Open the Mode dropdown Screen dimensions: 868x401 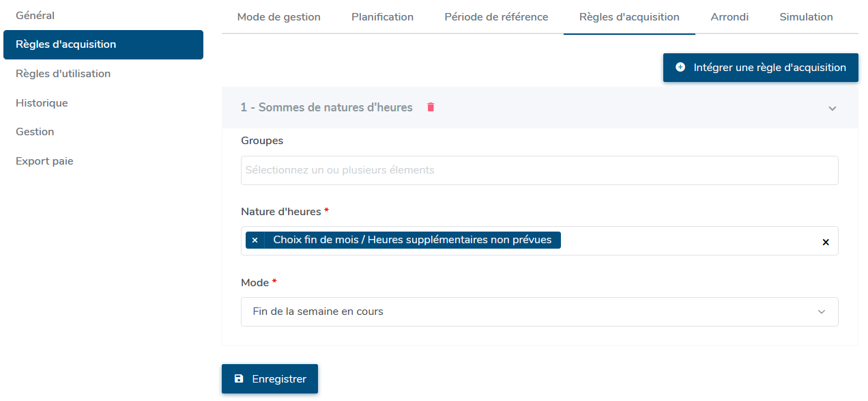click(x=539, y=312)
